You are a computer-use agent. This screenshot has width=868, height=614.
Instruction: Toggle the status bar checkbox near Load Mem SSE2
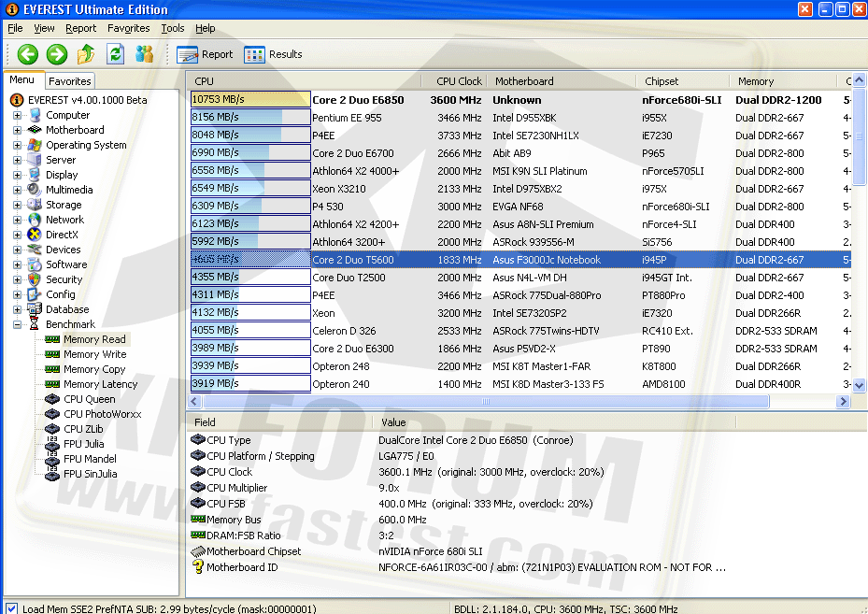[x=11, y=608]
